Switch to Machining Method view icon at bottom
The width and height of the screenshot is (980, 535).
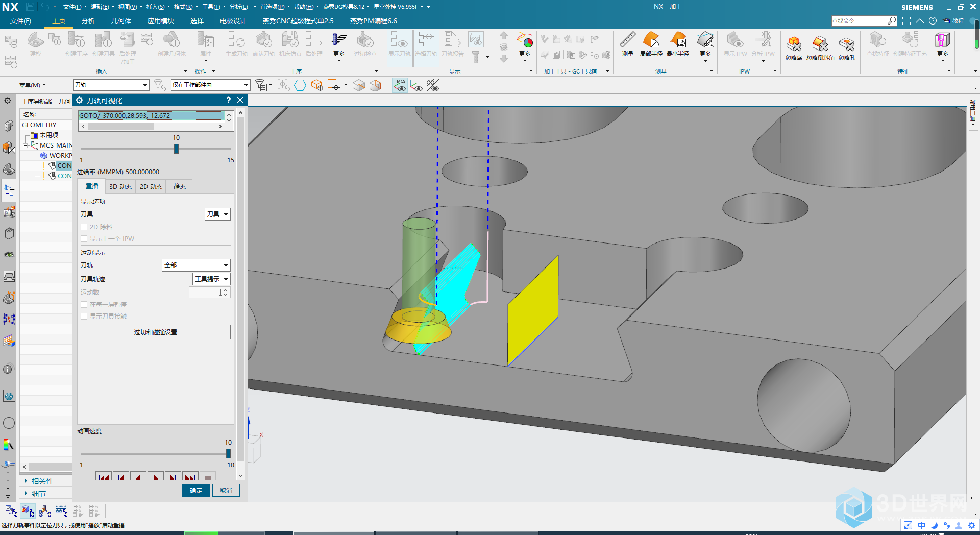tap(61, 510)
